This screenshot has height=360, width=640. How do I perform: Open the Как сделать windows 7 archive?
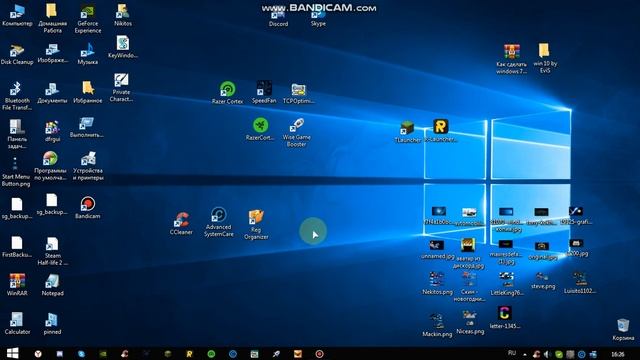[511, 59]
